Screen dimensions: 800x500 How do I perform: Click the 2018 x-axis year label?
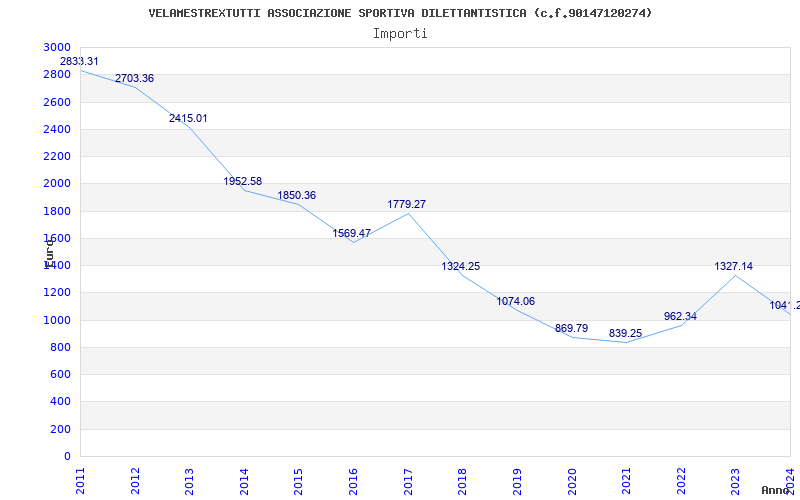pyautogui.click(x=462, y=481)
